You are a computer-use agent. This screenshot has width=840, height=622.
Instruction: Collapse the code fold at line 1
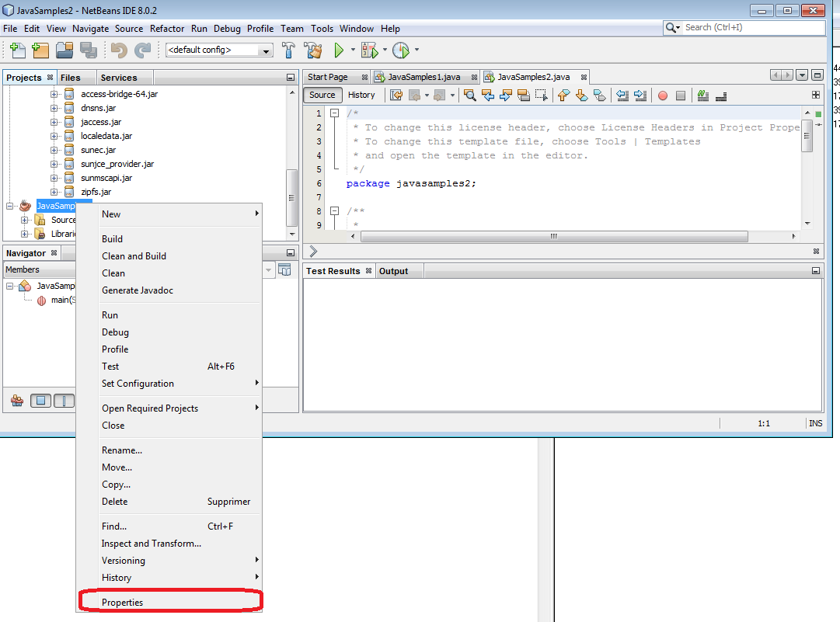(335, 113)
